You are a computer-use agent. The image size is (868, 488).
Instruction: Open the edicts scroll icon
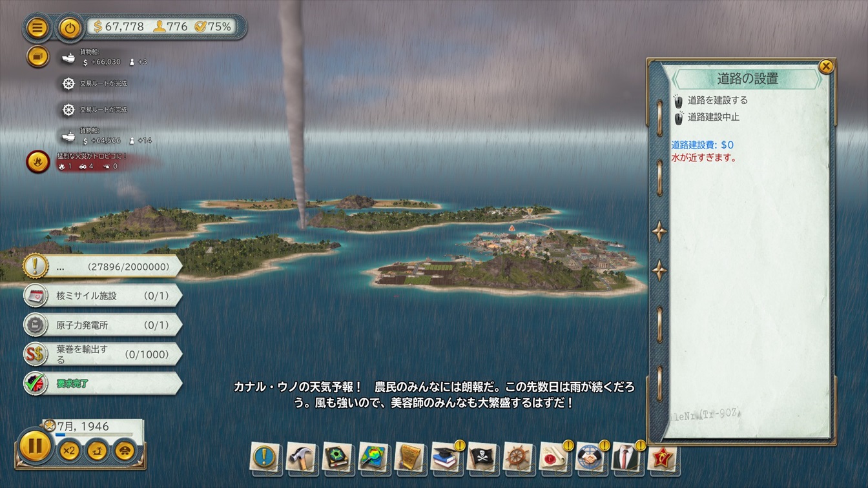(x=409, y=457)
